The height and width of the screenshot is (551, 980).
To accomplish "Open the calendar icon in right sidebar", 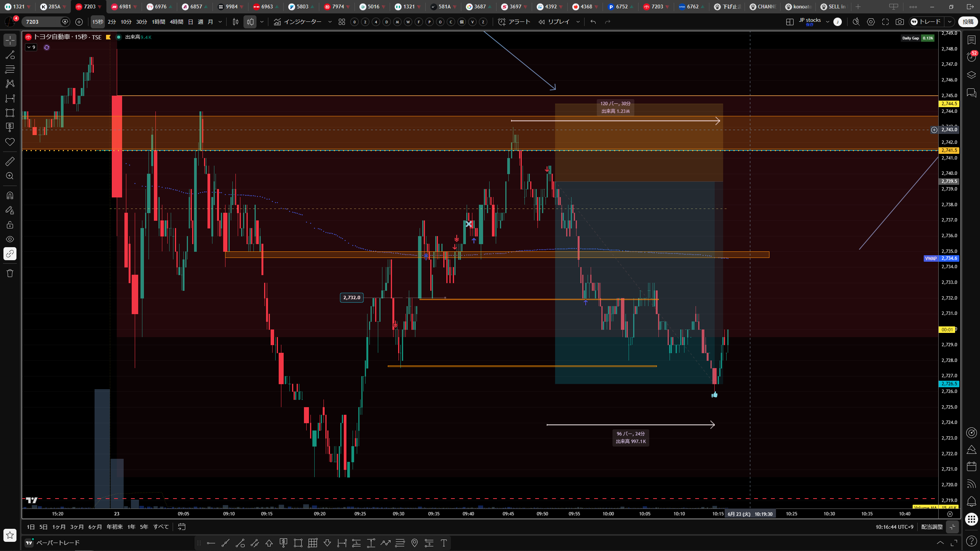I will click(971, 466).
